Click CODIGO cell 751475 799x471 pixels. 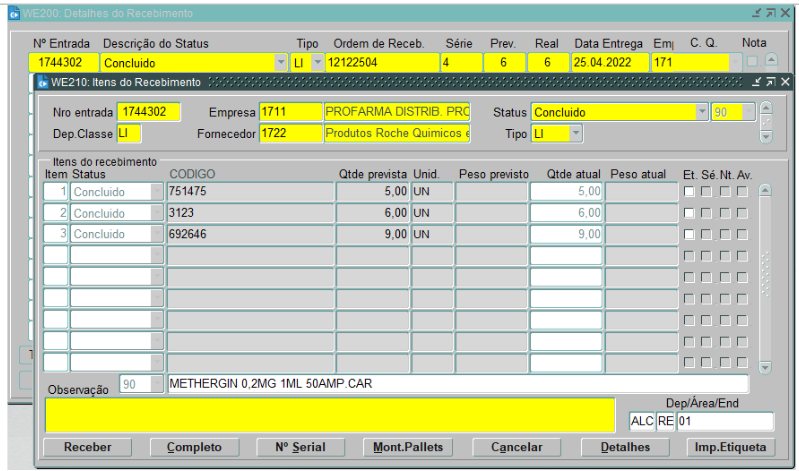[250, 192]
